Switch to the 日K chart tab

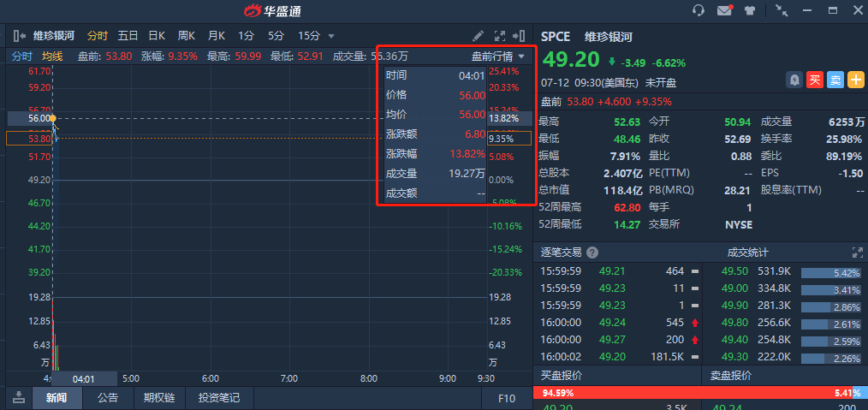(x=157, y=36)
